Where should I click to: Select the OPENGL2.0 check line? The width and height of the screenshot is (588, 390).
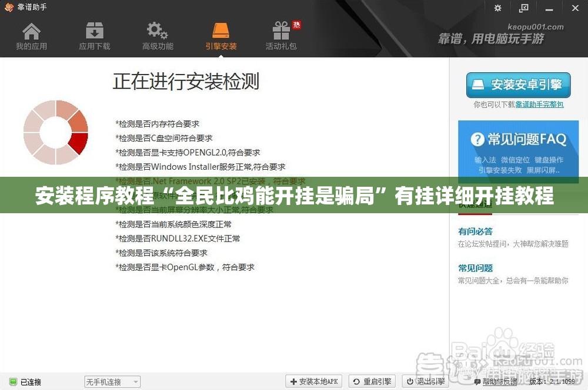coord(188,153)
